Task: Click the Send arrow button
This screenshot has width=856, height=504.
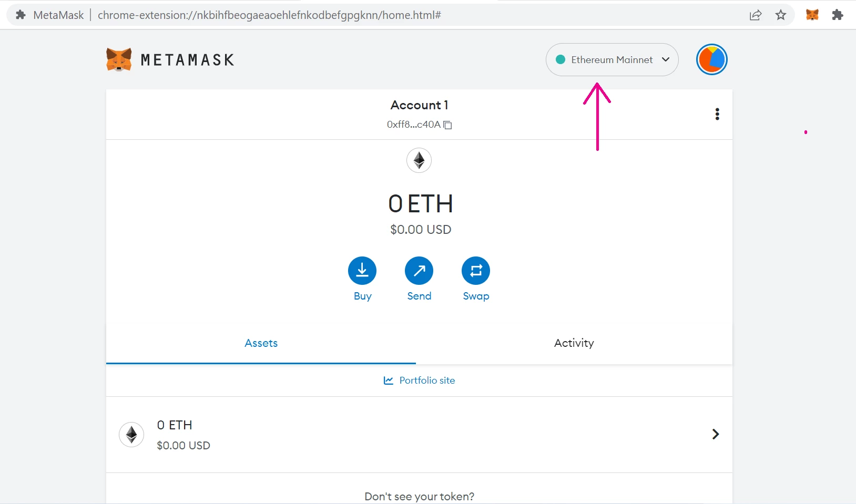Action: [419, 271]
